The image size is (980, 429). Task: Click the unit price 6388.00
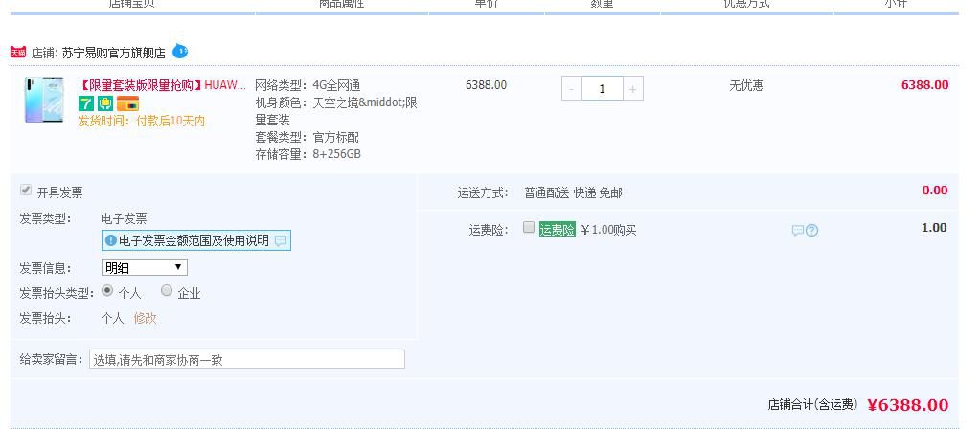click(x=487, y=85)
